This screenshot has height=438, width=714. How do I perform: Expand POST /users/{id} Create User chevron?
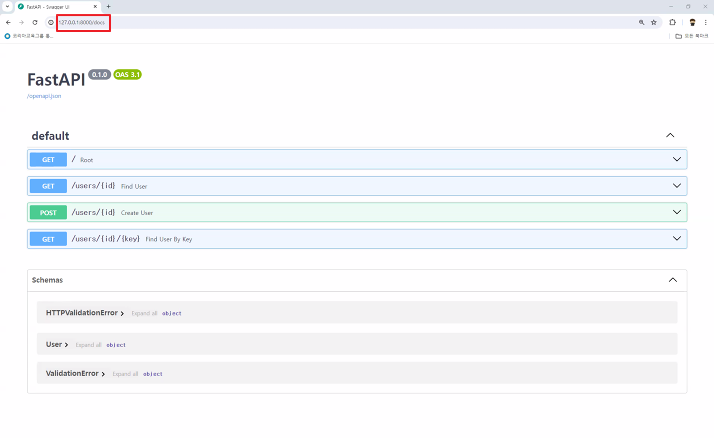coord(677,212)
